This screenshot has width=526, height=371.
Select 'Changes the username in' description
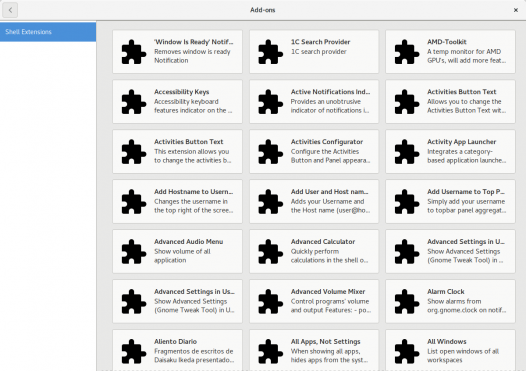194,206
